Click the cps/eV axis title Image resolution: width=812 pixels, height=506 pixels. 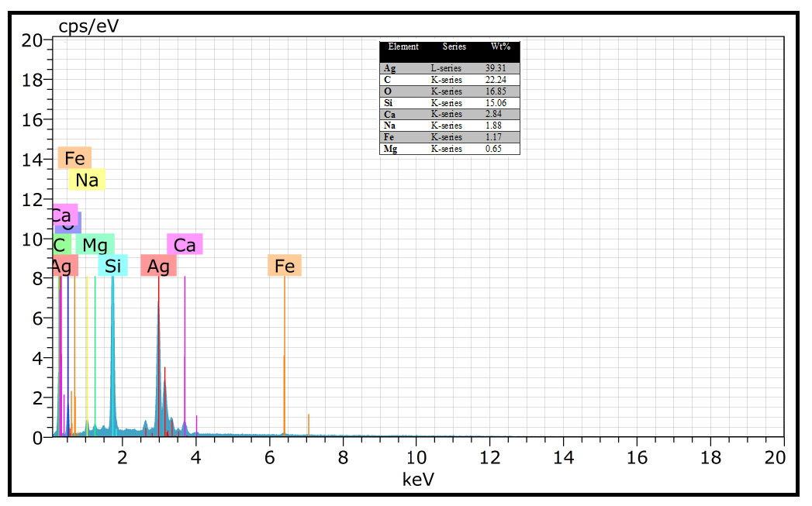coord(89,26)
